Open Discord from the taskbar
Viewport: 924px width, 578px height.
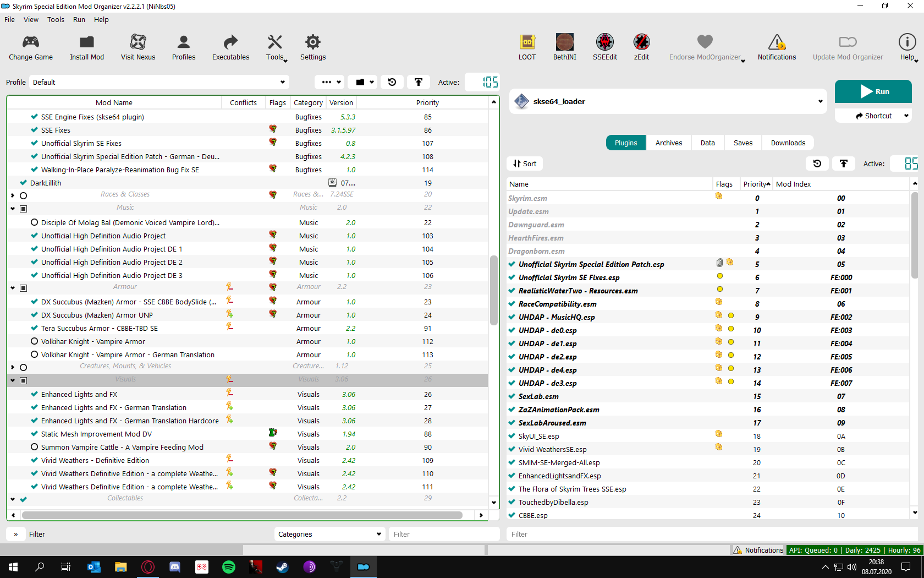175,567
